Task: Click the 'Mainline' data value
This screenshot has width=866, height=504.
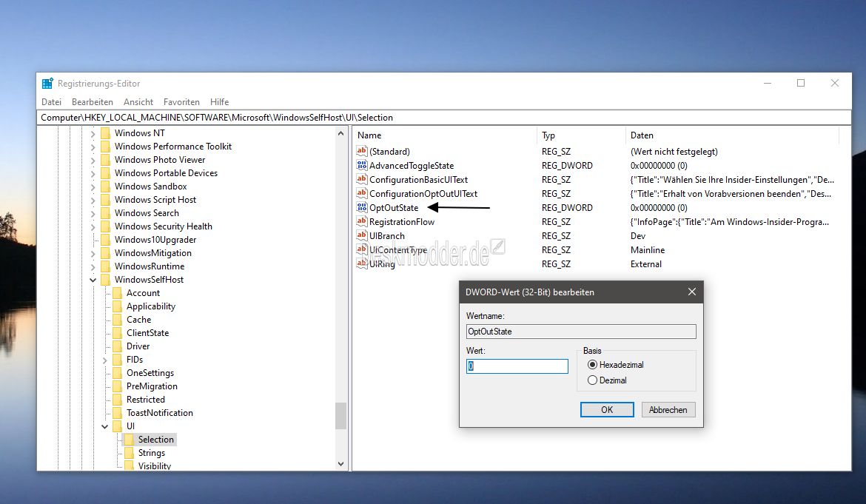Action: tap(648, 250)
